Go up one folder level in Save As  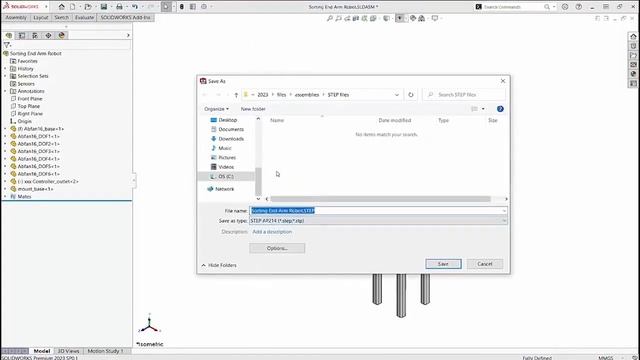(x=236, y=95)
